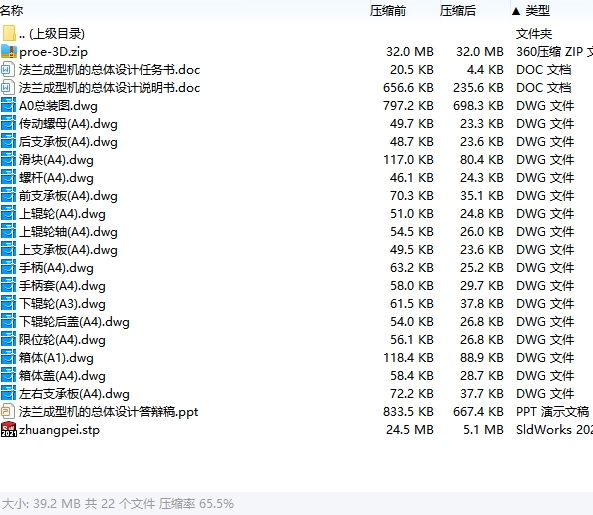The image size is (593, 515).
Task: Click the SolidWorks icon for zhuangpei.stp
Action: pos(9,430)
